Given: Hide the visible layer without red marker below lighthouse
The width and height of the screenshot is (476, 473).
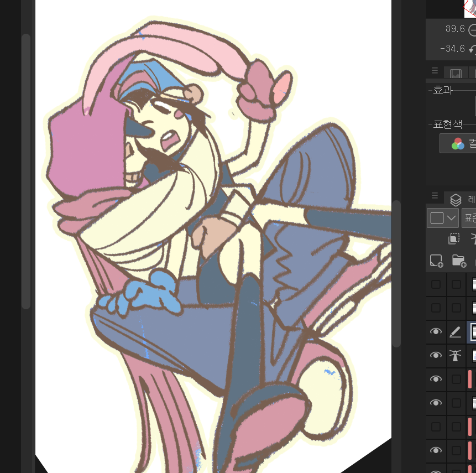Looking at the screenshot, I should (x=436, y=403).
